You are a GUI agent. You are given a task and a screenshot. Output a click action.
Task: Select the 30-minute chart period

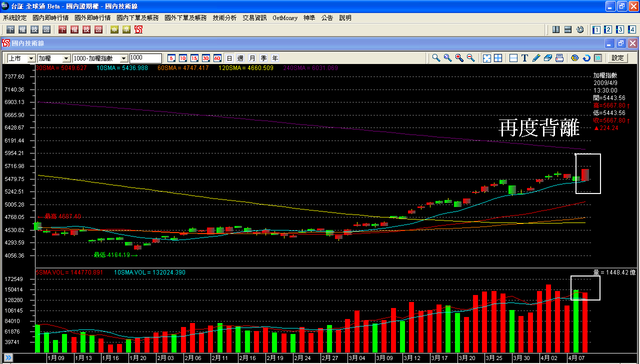point(206,58)
